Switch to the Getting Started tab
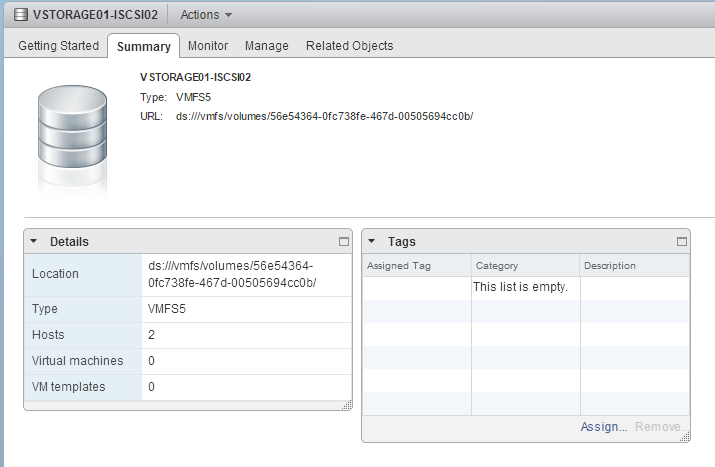Screen dimensions: 715x467 [59, 46]
